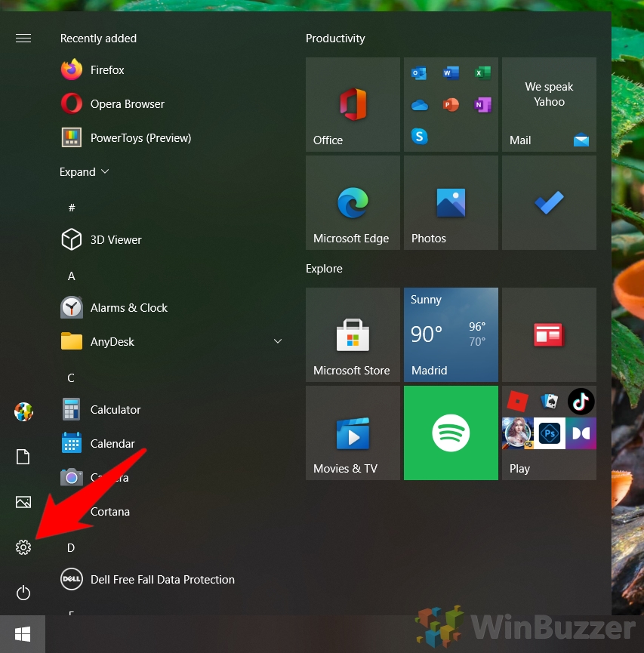Open Roblox in the Play folder
This screenshot has width=644, height=653.
[x=518, y=402]
